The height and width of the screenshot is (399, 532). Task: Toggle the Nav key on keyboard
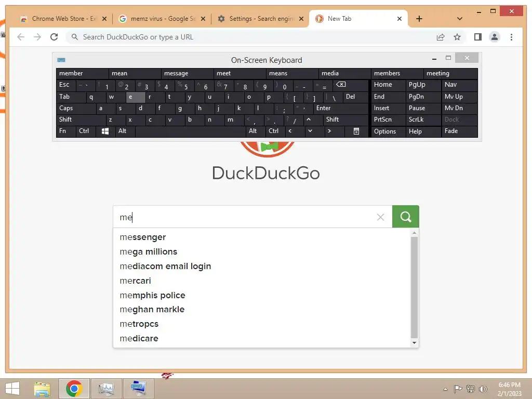[459, 85]
